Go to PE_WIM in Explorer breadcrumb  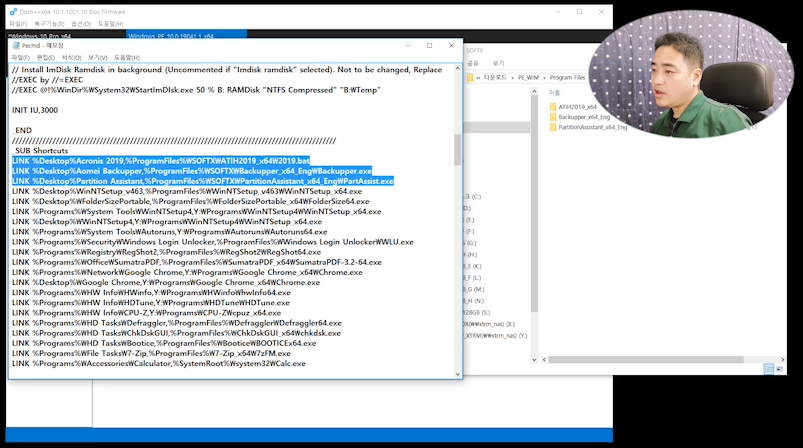pos(528,78)
